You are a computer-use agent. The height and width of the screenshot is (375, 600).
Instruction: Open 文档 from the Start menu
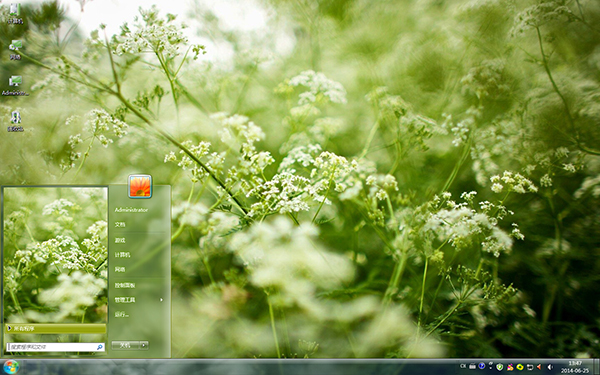(120, 225)
